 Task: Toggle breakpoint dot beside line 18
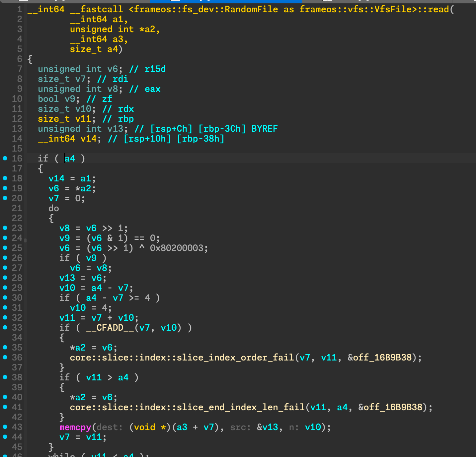coord(5,178)
